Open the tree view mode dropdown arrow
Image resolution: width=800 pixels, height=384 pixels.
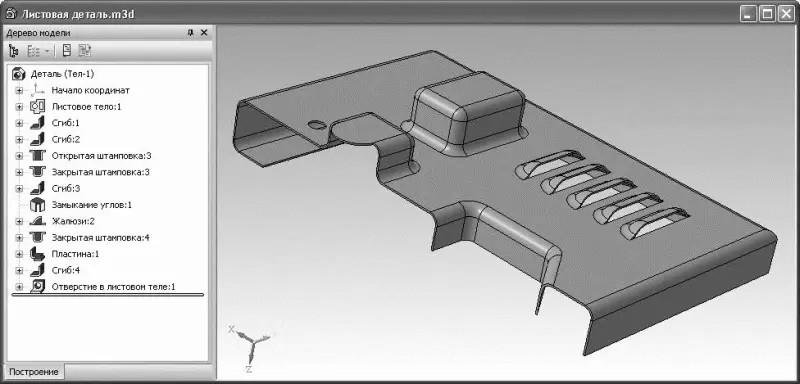47,50
